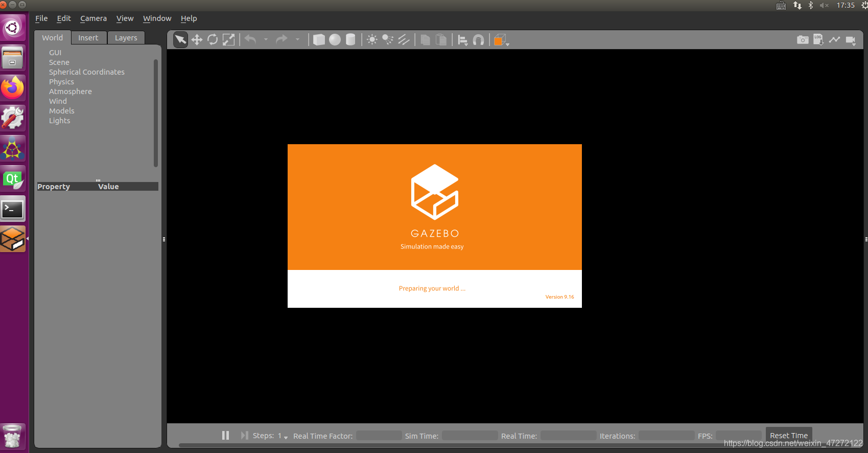Open the Plot graph tool

(835, 39)
